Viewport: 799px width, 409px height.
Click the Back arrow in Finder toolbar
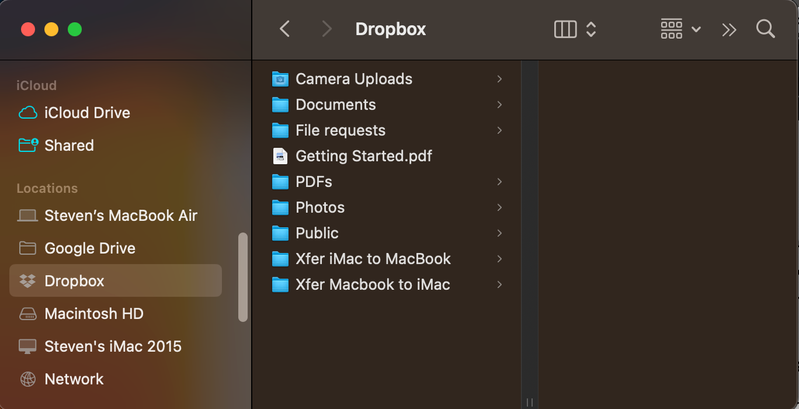[285, 29]
